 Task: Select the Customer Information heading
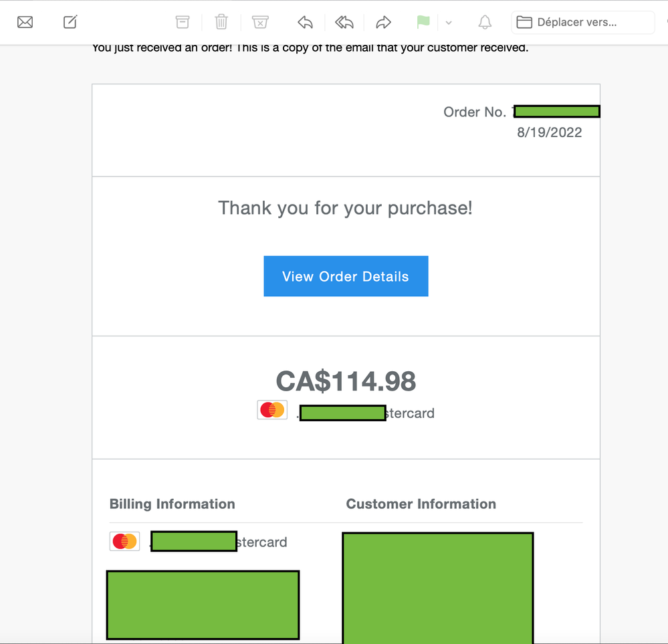(421, 504)
